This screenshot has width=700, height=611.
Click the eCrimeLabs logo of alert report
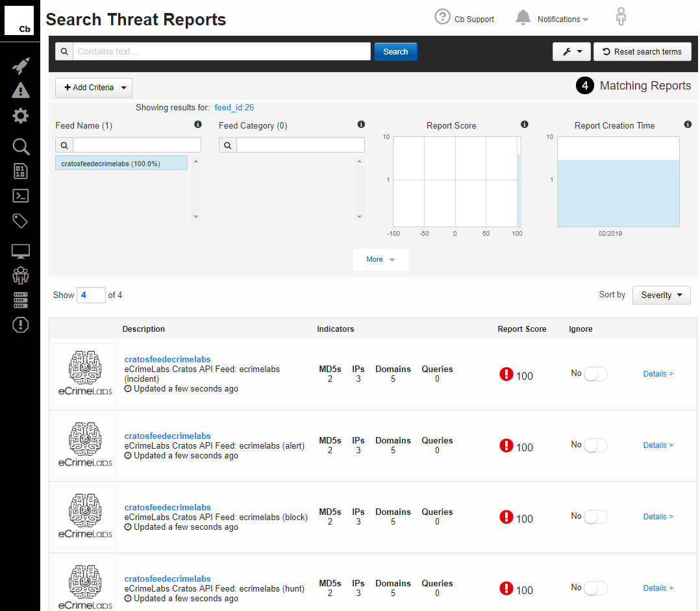click(85, 445)
